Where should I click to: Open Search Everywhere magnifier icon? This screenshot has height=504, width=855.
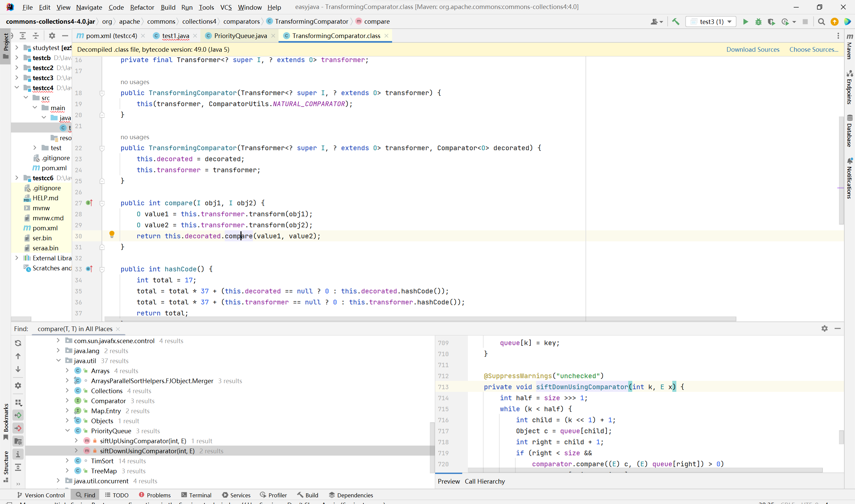(x=821, y=22)
